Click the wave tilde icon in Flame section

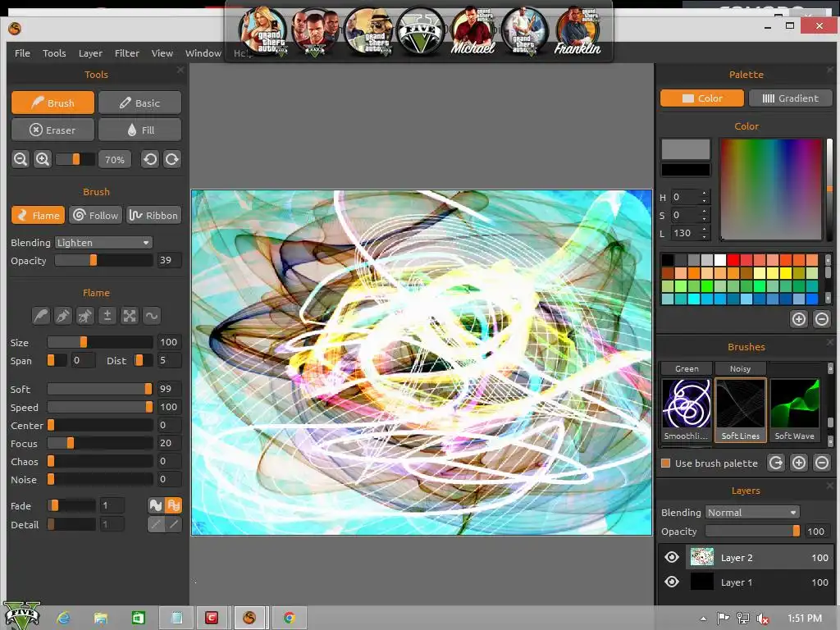point(152,316)
